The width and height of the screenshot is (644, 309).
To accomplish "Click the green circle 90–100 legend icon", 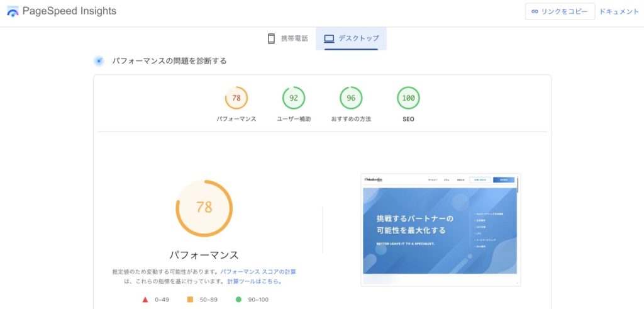I will coord(238,300).
